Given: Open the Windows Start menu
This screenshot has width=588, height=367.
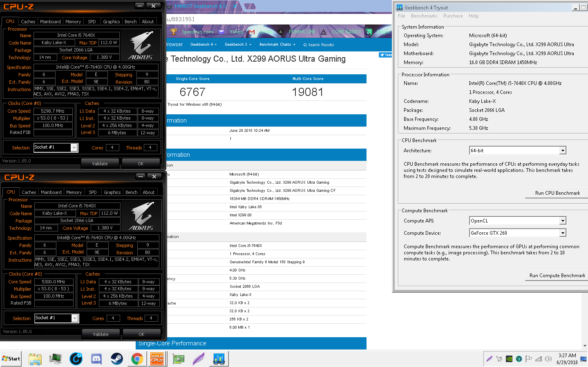Looking at the screenshot, I should [x=11, y=359].
